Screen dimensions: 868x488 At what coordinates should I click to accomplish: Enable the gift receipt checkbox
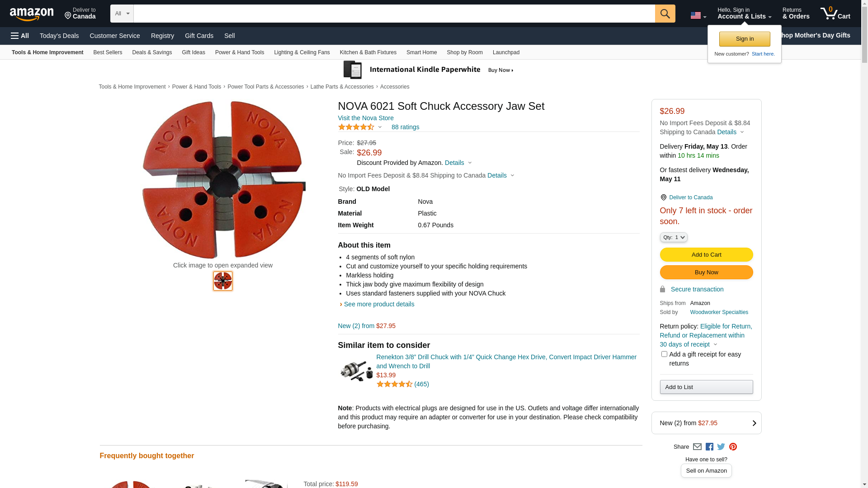pos(664,354)
